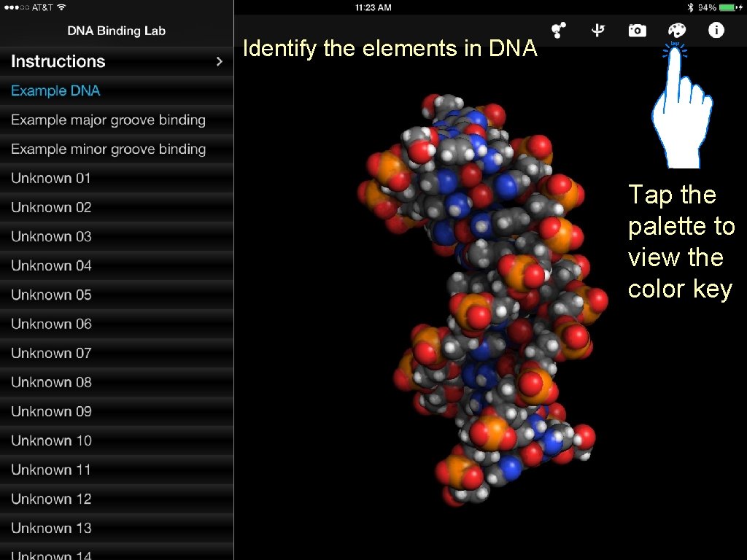The height and width of the screenshot is (560, 747).
Task: Select Unknown 14 at the list bottom
Action: (x=51, y=554)
